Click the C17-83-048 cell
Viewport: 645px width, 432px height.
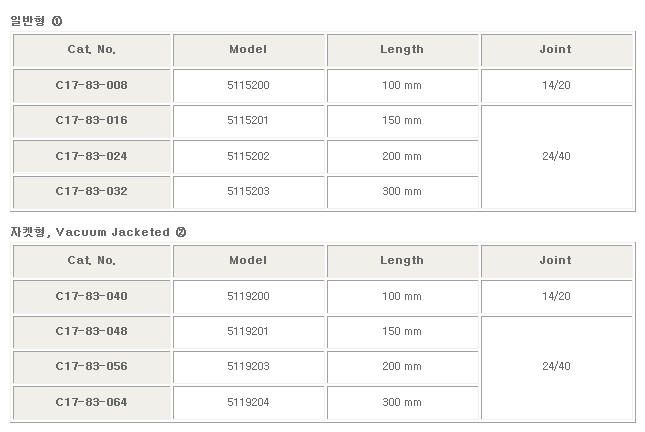coord(92,332)
